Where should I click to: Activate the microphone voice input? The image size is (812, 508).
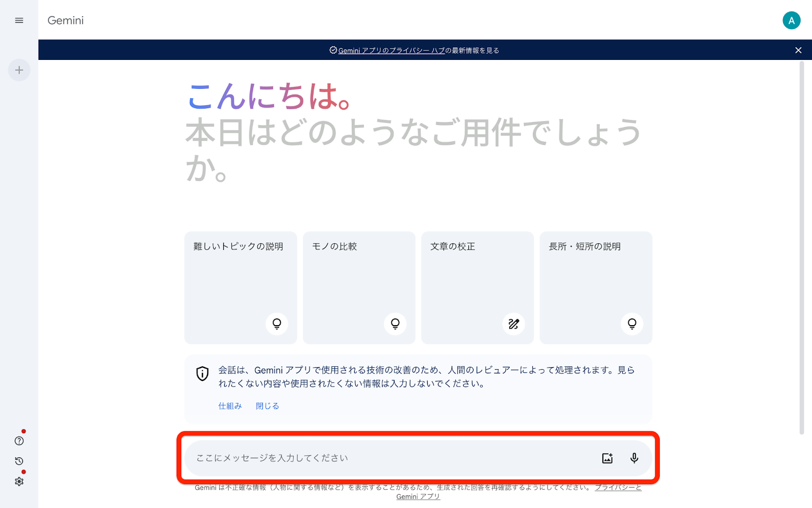tap(634, 458)
